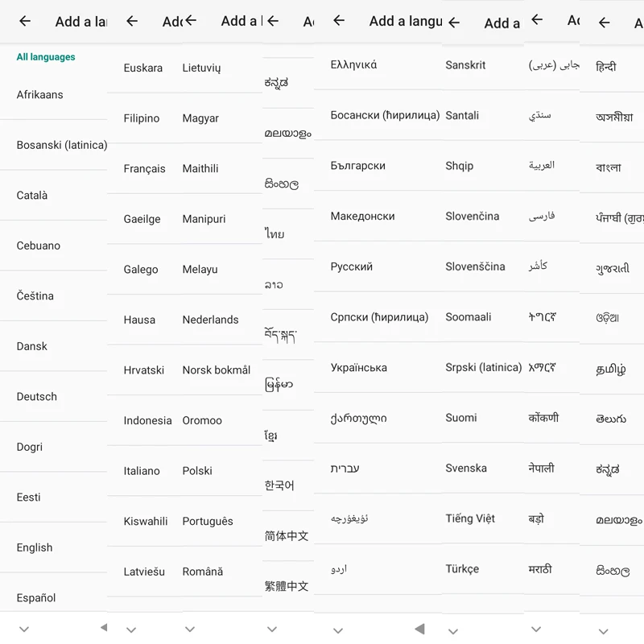Expand the down chevron below Español
The height and width of the screenshot is (644, 644).
pos(24,629)
